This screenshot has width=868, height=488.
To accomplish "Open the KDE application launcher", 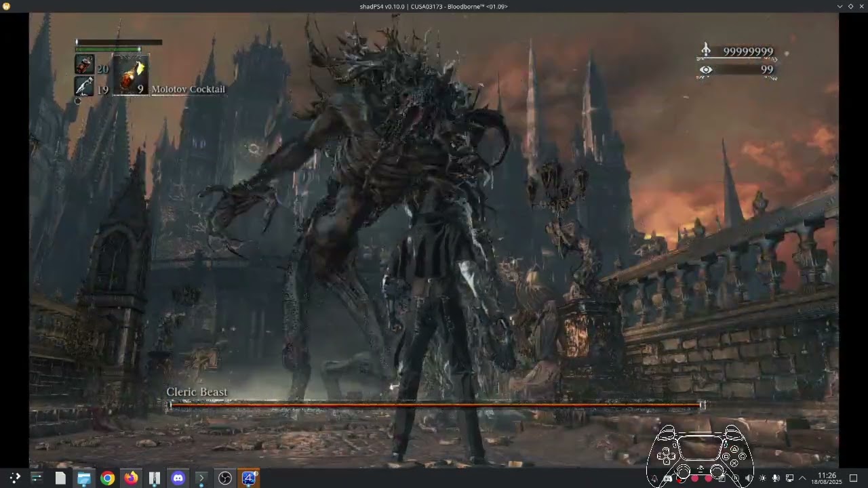I will (x=14, y=478).
